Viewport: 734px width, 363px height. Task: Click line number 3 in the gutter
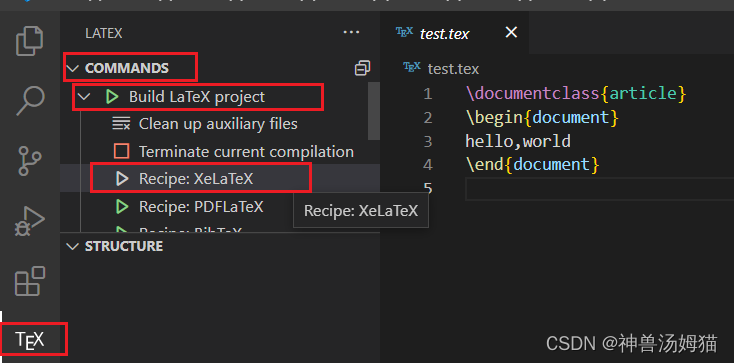(x=427, y=141)
